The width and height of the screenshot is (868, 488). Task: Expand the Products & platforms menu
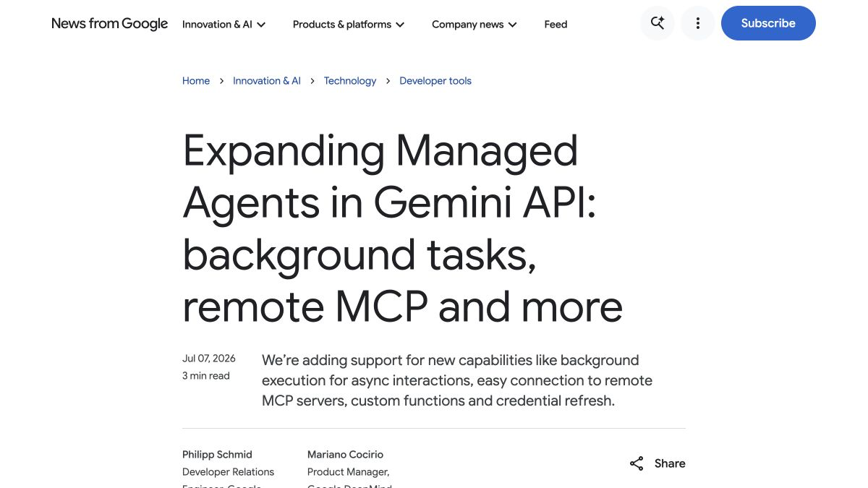coord(349,25)
